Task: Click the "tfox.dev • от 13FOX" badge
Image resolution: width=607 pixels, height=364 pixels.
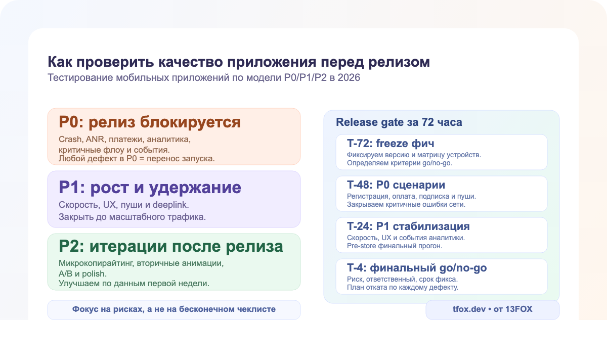Action: [492, 309]
